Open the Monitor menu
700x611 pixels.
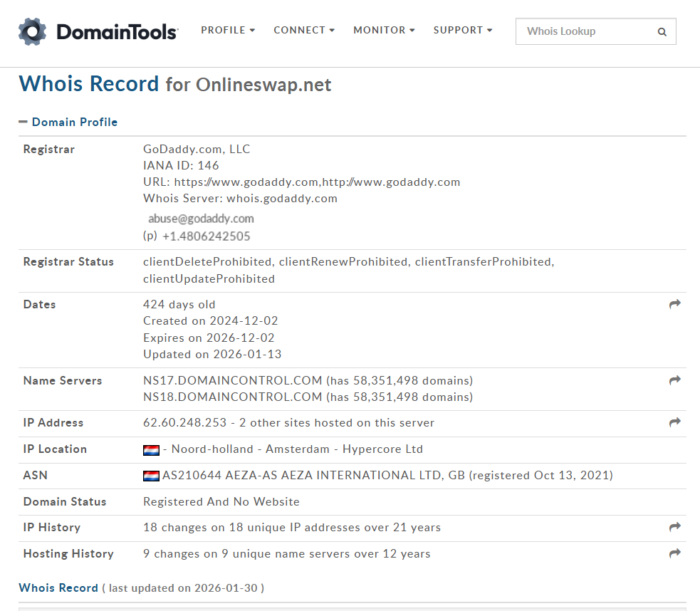pyautogui.click(x=384, y=30)
